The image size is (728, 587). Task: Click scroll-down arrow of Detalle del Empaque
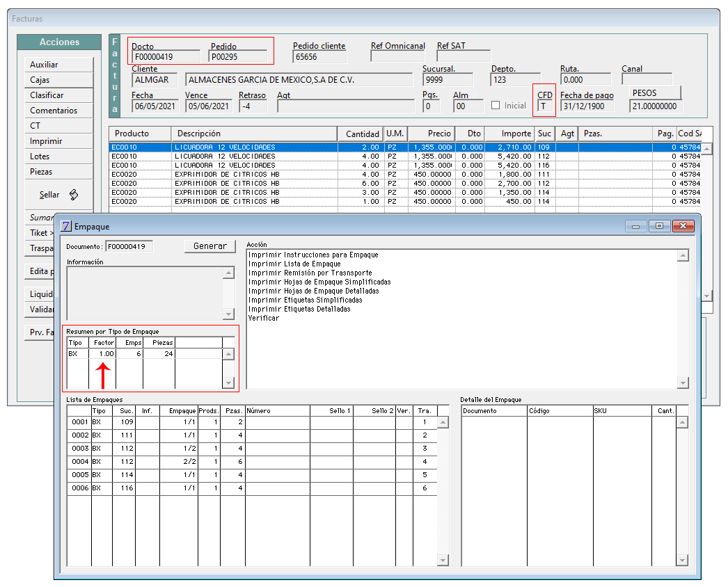pos(683,560)
